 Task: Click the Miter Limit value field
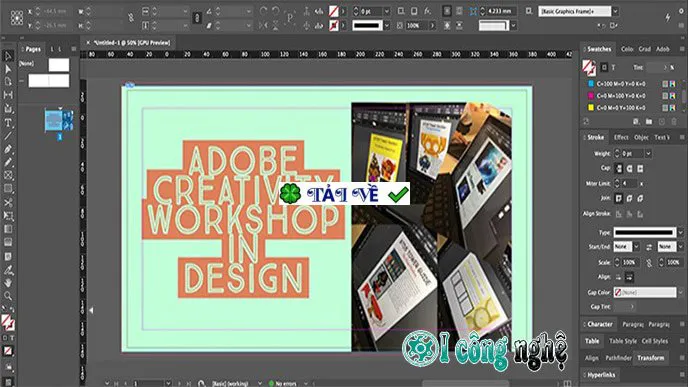[x=630, y=183]
